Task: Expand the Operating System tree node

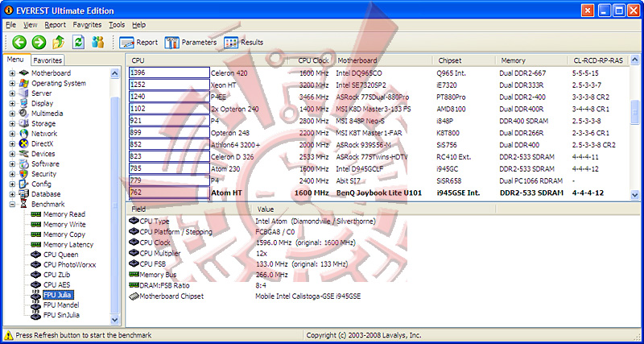Action: 12,84
